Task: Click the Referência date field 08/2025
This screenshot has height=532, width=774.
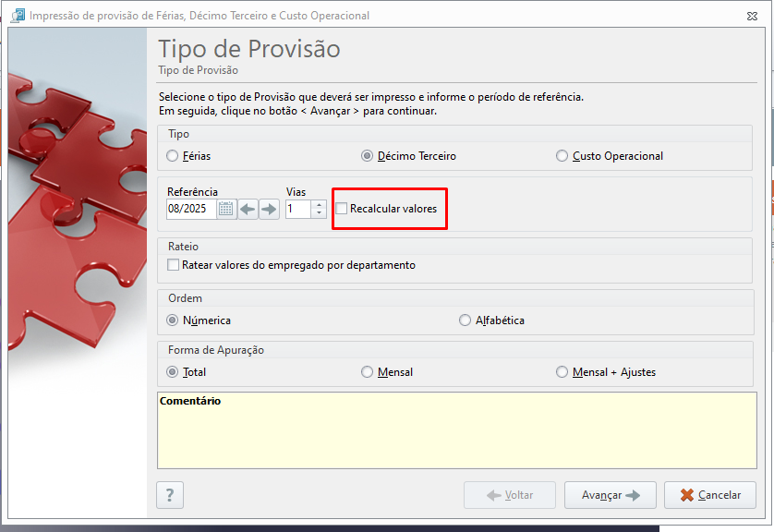Action: tap(191, 209)
